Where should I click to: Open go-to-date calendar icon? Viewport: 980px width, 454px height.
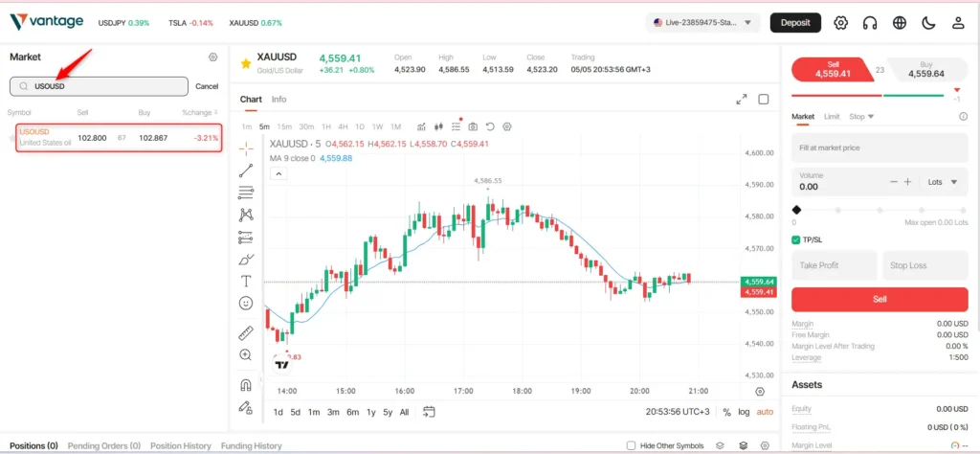point(429,412)
